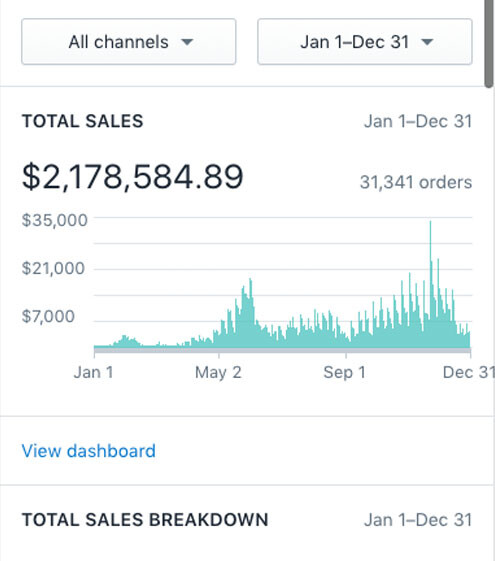Click the arrow icon beside Jan 1–Dec 31
495x561 pixels.
coord(427,42)
